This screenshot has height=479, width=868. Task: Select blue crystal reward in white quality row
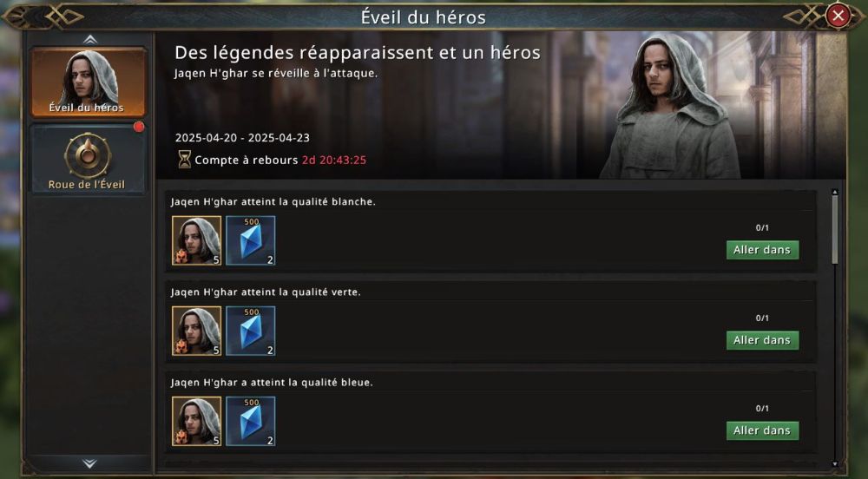pos(251,240)
